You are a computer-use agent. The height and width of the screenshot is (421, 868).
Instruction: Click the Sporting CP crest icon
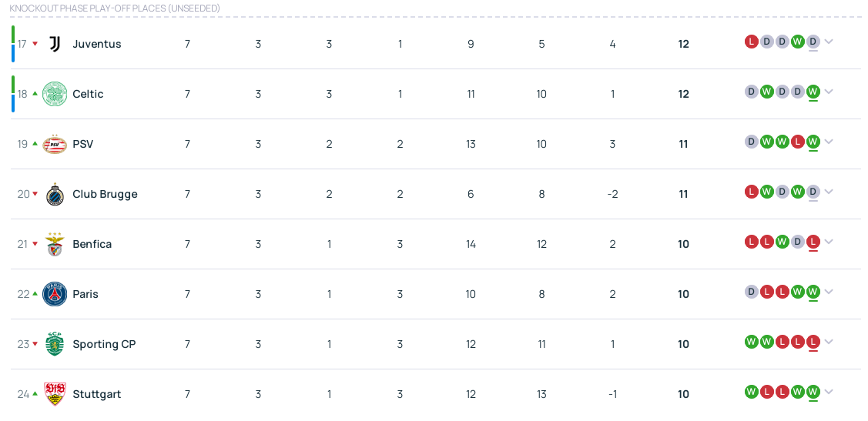pos(55,344)
